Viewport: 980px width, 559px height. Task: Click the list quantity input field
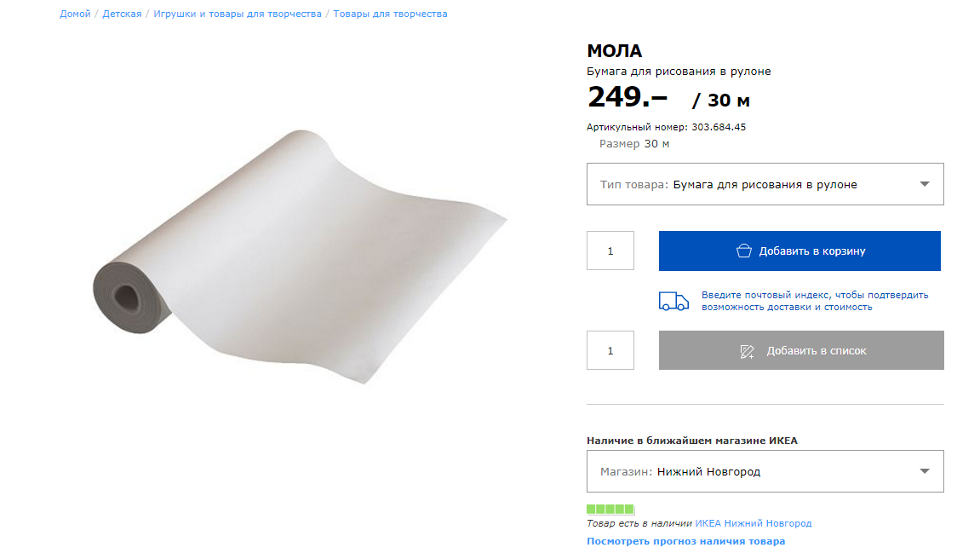pos(610,350)
